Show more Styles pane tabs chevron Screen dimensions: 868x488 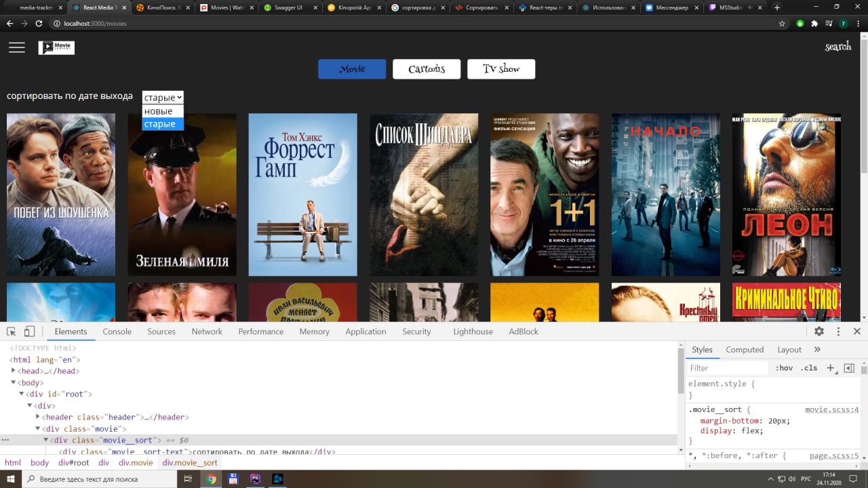(817, 350)
